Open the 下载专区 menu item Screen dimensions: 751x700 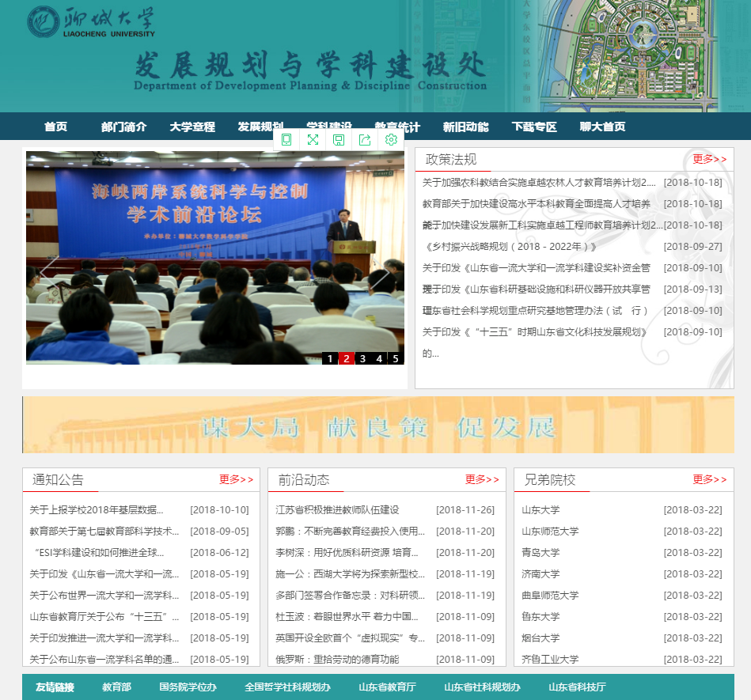coord(534,127)
